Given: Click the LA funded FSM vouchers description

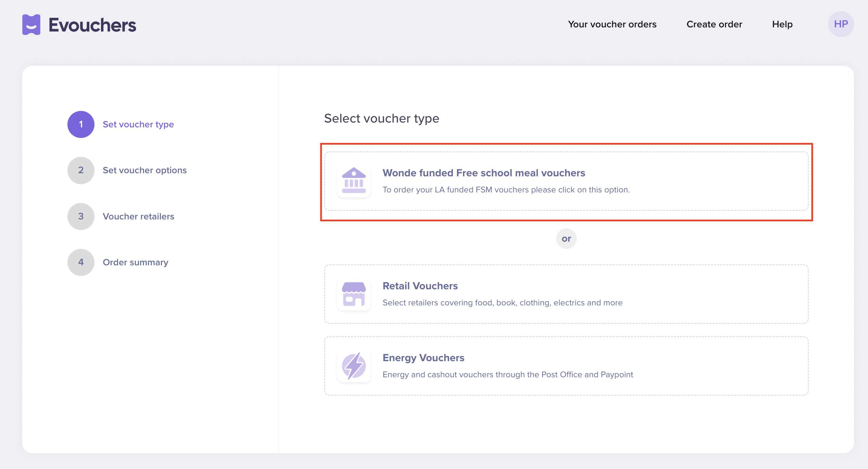Looking at the screenshot, I should [506, 190].
